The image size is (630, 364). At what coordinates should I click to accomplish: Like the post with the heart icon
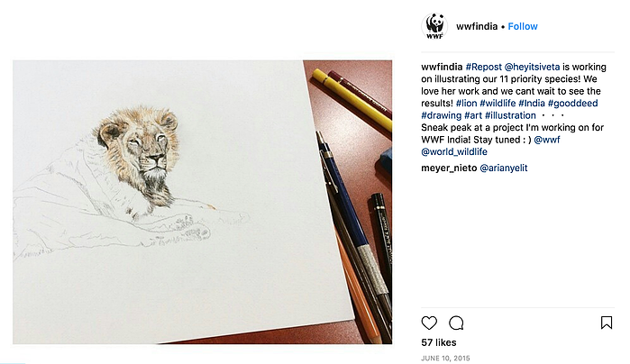(429, 323)
